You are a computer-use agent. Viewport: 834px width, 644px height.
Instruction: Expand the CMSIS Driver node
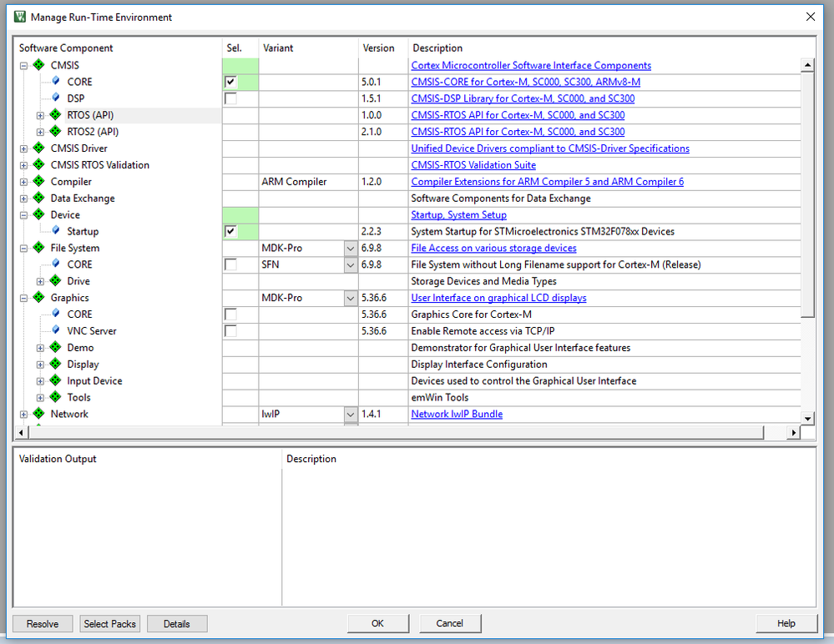[x=23, y=148]
